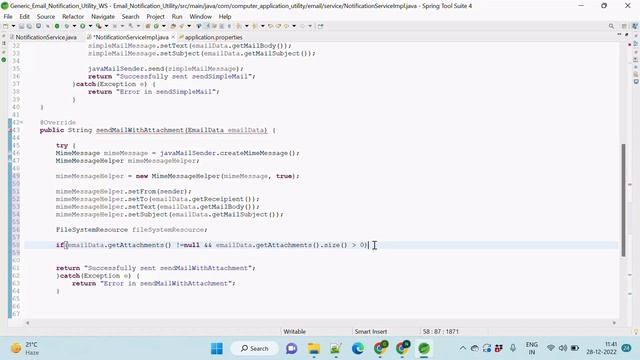Click the cursor position 58 : 87 : 1871
Screen dimensions: 640x360
point(441,331)
